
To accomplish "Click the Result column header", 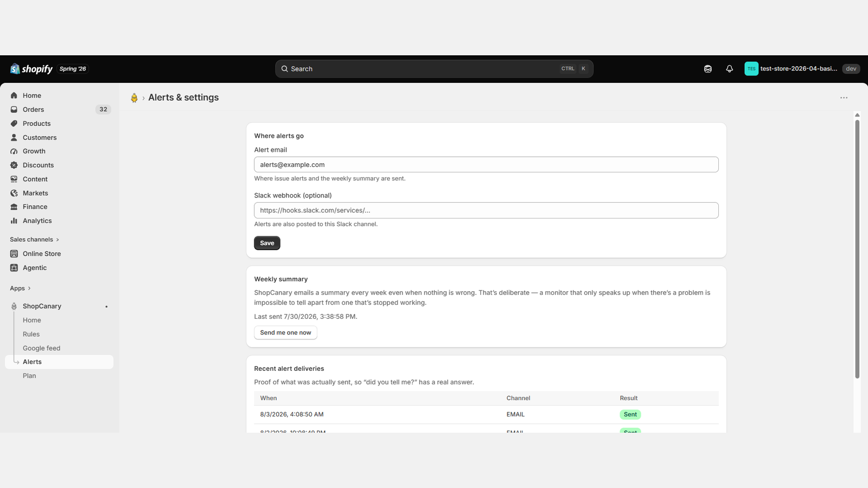I will (629, 399).
